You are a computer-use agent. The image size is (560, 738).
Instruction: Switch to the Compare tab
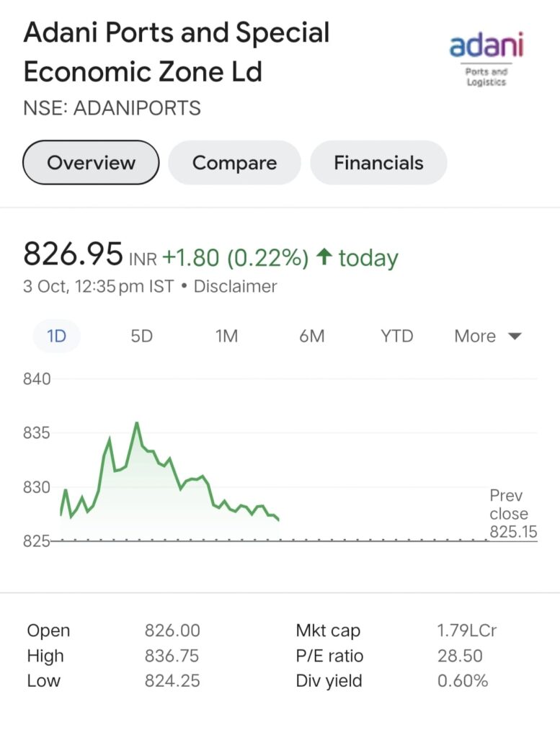(234, 162)
